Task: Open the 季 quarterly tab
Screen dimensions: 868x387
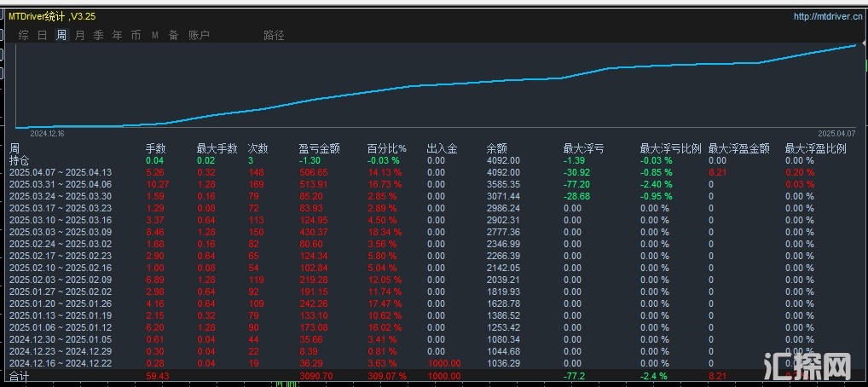Action: tap(99, 36)
